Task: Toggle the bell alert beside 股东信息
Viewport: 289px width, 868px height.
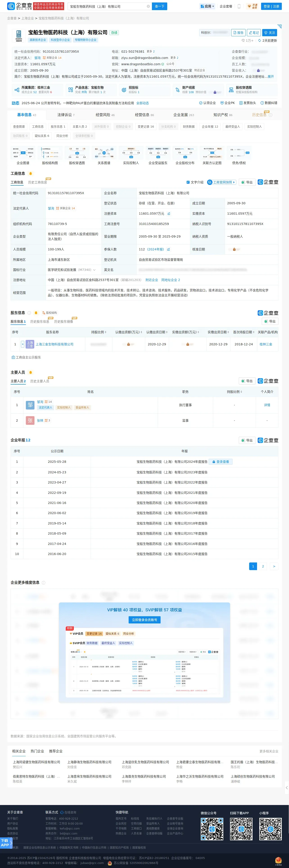Action: coord(36,313)
